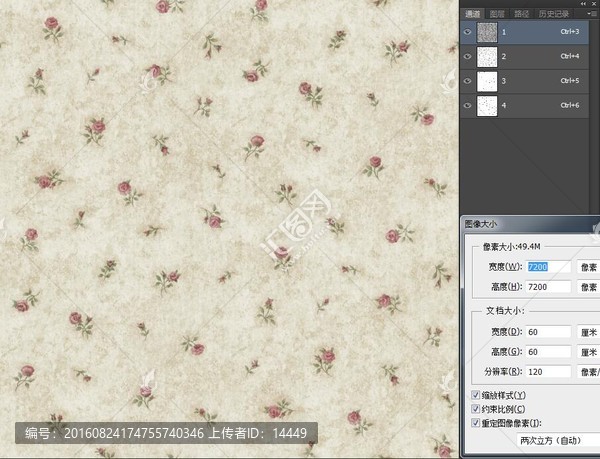Select channel 3 thumbnail
This screenshot has width=600, height=459.
[x=487, y=81]
